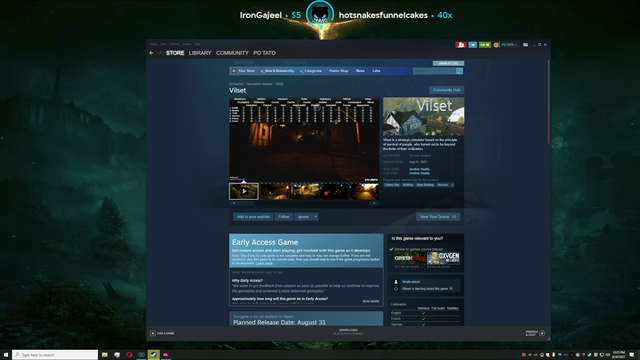Click the user avatar picture
Viewport: 640px width, 360px height.
[496, 44]
